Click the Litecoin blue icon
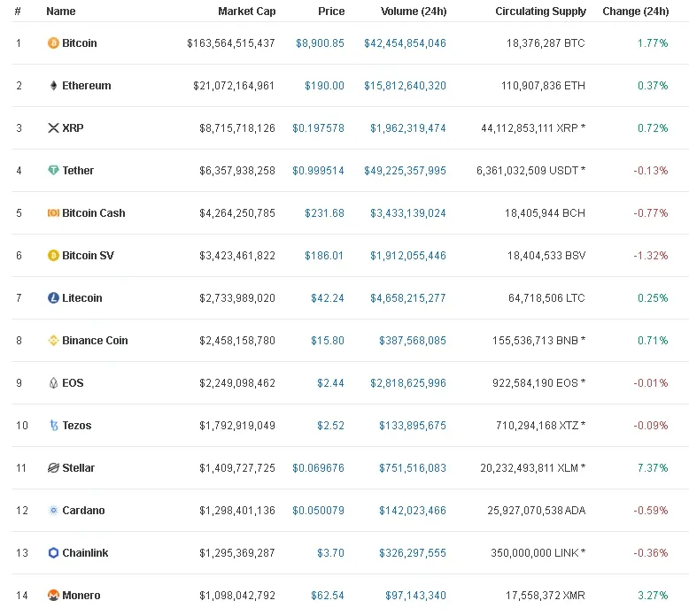689x616 pixels. click(53, 298)
